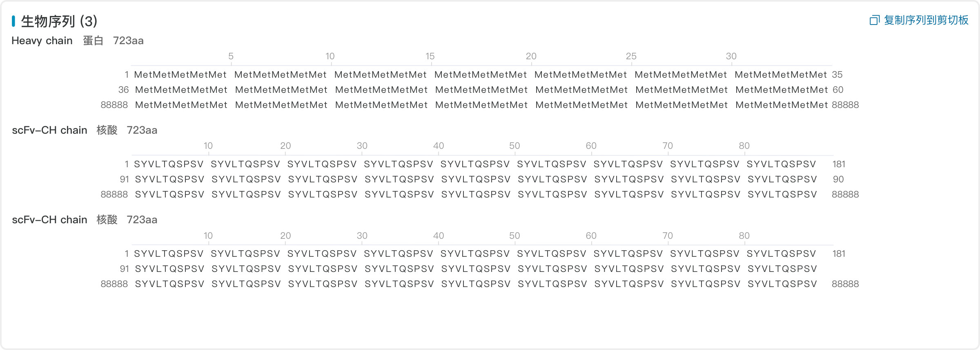Click row end number 35 in Heavy chain

pos(837,74)
